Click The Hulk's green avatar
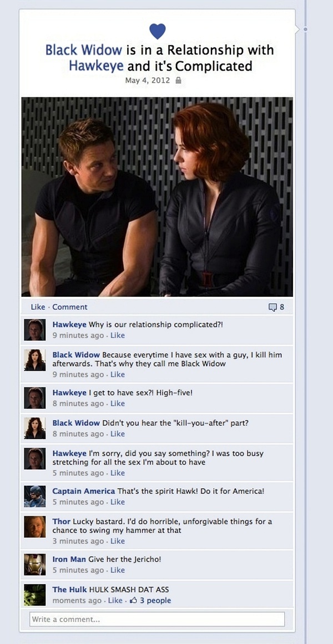The height and width of the screenshot is (644, 333). click(35, 595)
